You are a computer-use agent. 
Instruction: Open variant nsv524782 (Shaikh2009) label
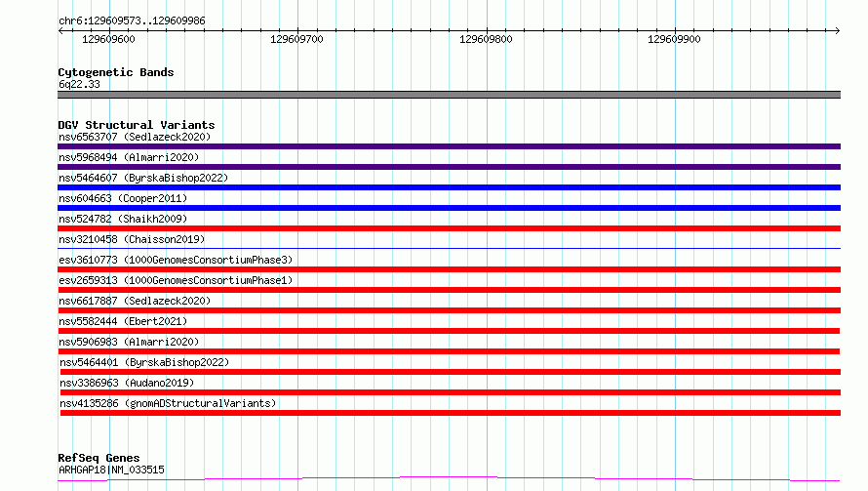(x=123, y=219)
